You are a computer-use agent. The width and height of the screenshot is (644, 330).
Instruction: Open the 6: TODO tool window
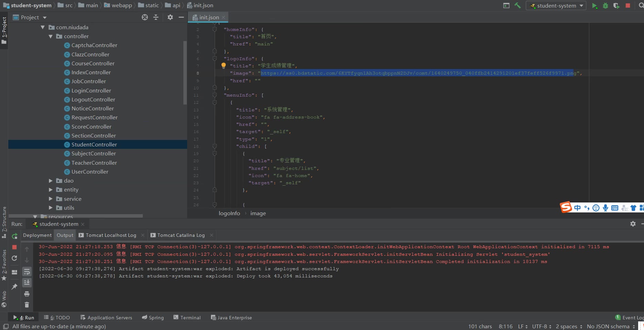pos(57,318)
